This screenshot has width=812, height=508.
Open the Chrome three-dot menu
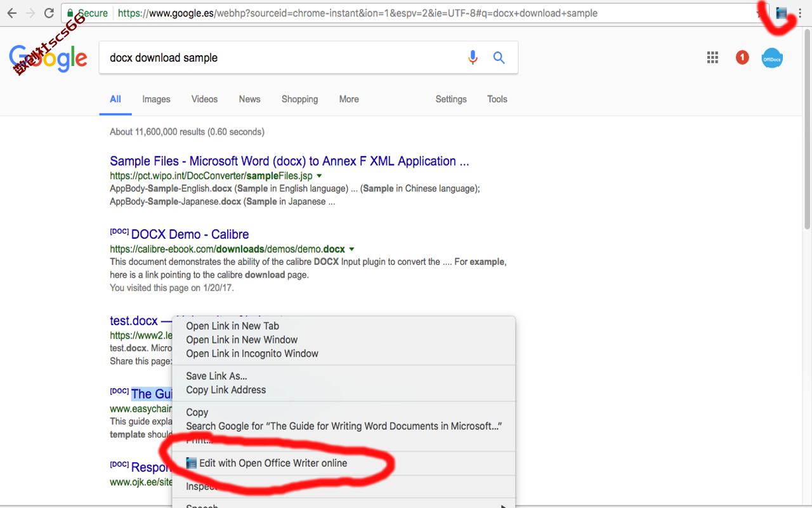799,13
